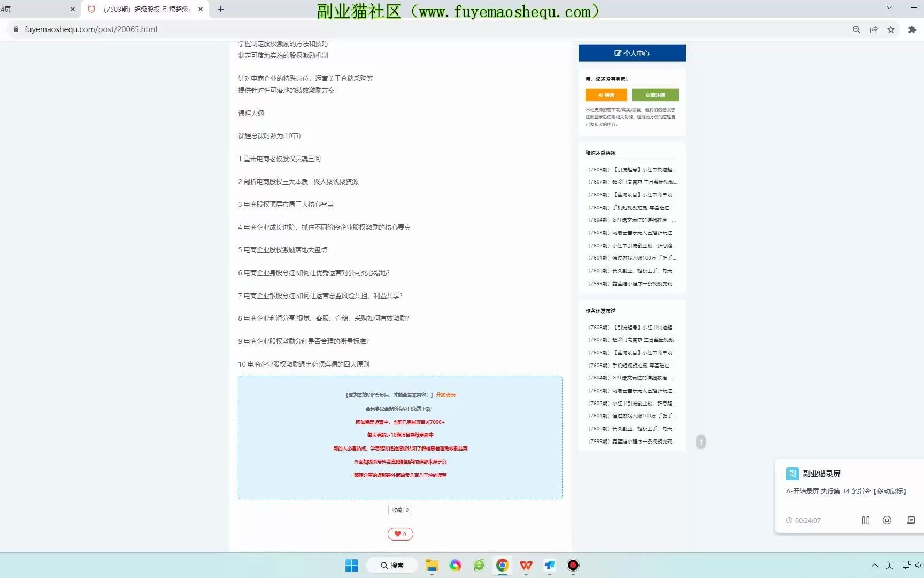Click the network tray icon

tap(906, 565)
